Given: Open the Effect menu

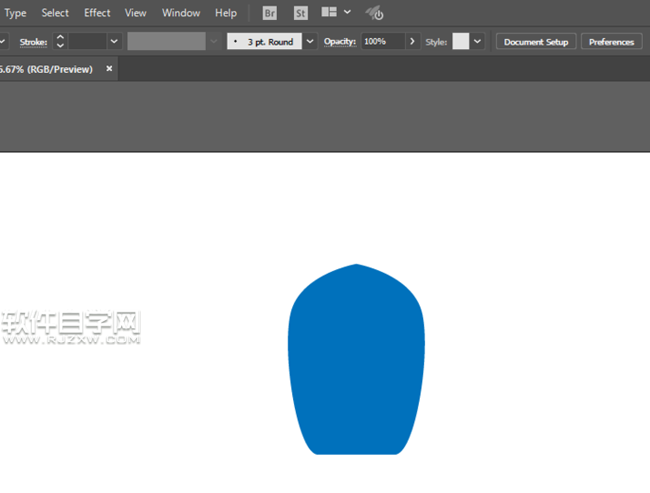Looking at the screenshot, I should (97, 13).
